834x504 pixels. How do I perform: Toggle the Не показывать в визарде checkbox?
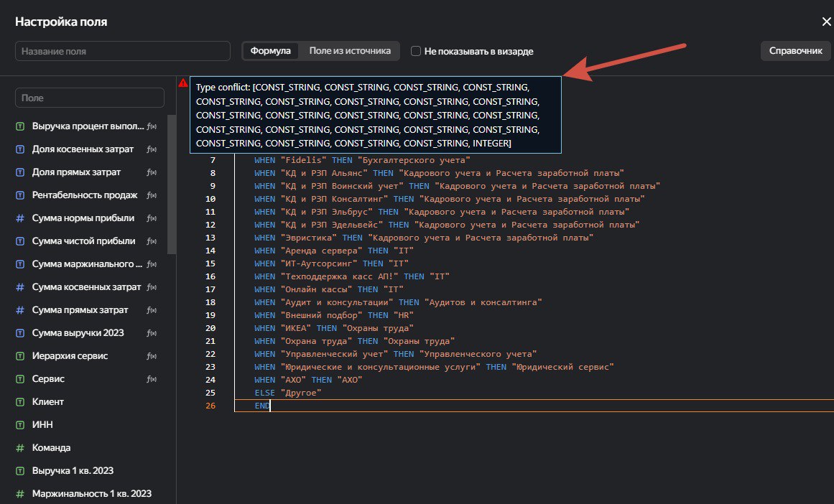(x=416, y=51)
